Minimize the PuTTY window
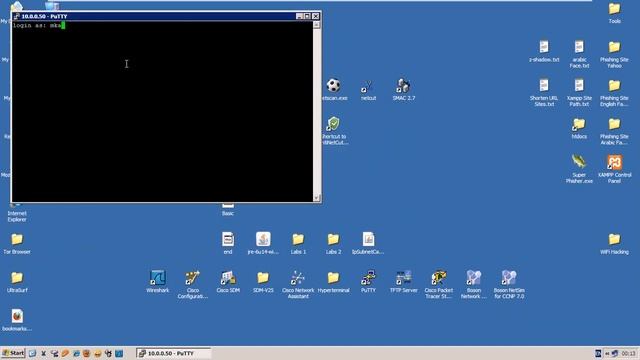Viewport: 640px width, 360px height. pyautogui.click(x=299, y=16)
